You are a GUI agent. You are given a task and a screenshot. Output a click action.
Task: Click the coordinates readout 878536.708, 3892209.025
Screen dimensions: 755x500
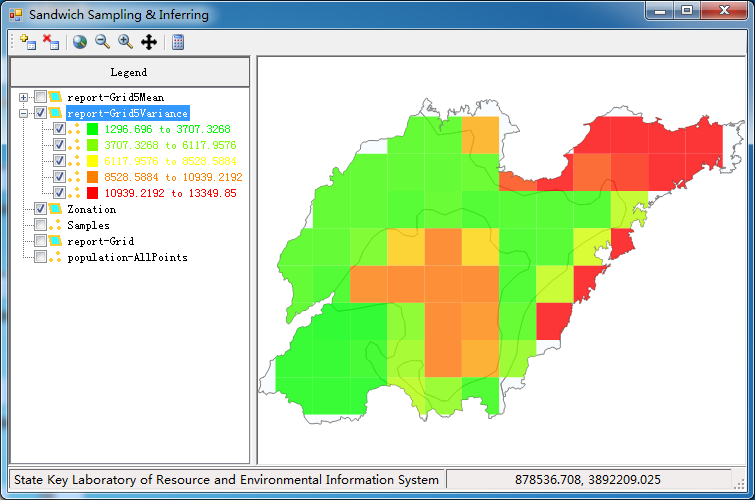[x=588, y=479]
